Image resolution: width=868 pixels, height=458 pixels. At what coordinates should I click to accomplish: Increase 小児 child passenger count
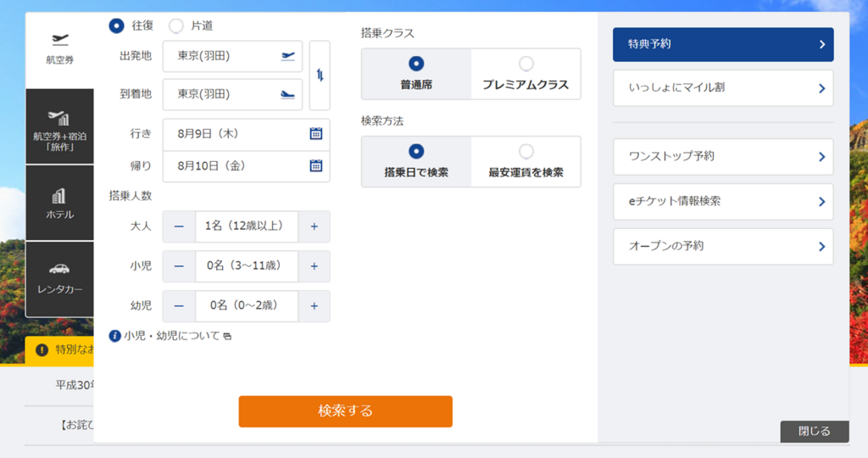pyautogui.click(x=314, y=266)
